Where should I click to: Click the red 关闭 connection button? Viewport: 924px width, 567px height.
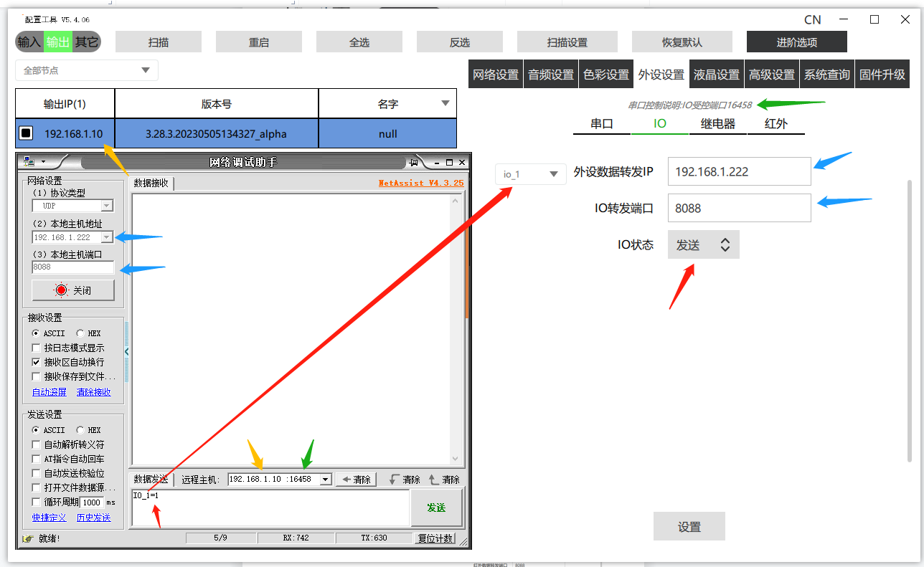72,290
